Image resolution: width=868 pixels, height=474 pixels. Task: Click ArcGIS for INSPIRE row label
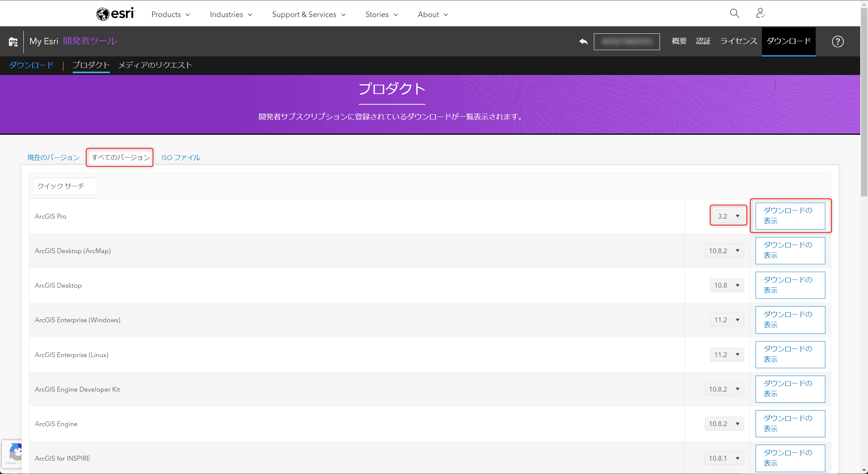tap(62, 458)
